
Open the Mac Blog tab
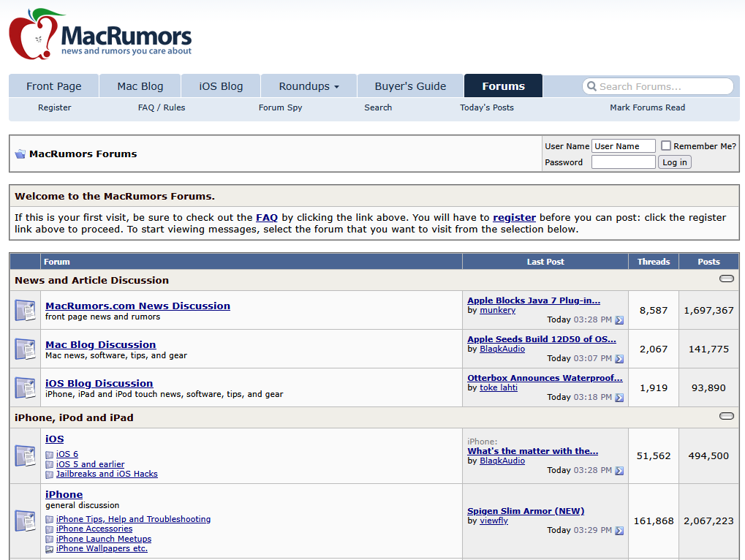tap(140, 86)
